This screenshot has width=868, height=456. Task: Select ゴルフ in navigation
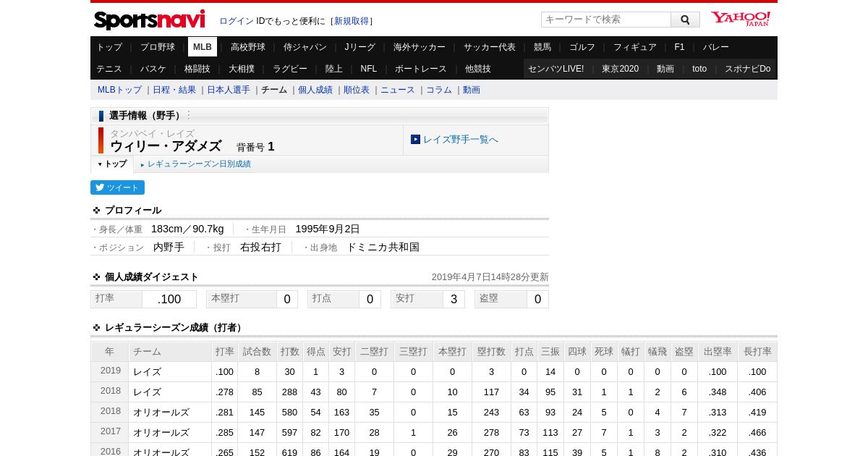pyautogui.click(x=582, y=47)
